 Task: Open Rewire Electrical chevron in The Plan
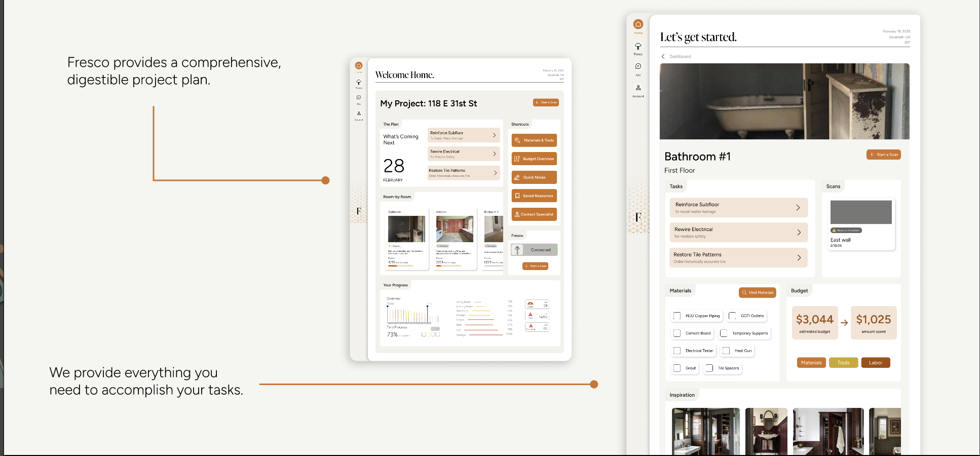495,154
